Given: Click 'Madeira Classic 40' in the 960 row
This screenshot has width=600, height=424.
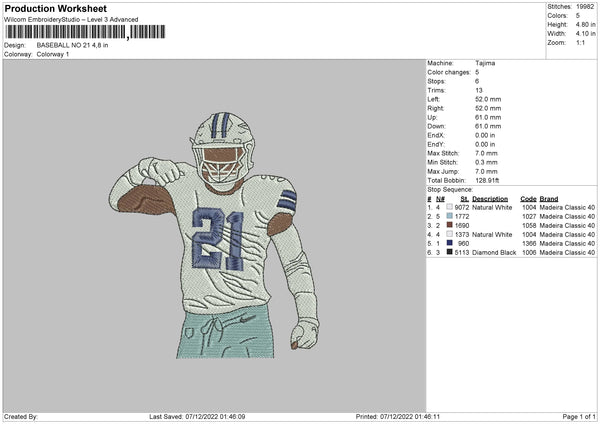Looking at the screenshot, I should (x=567, y=243).
